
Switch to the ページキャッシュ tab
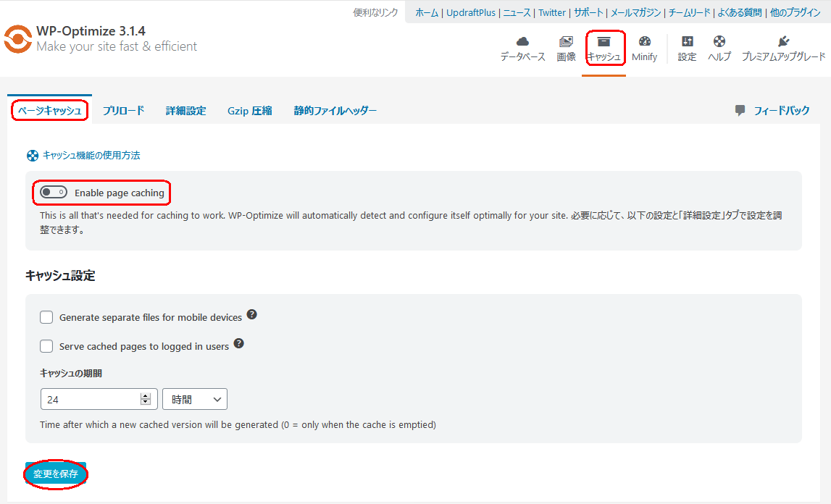coord(50,110)
